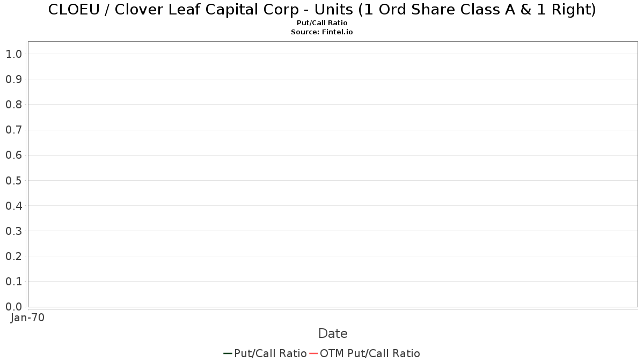Image resolution: width=644 pixels, height=362 pixels.
Task: Click the 0.6 y-axis label
Action: pos(13,155)
